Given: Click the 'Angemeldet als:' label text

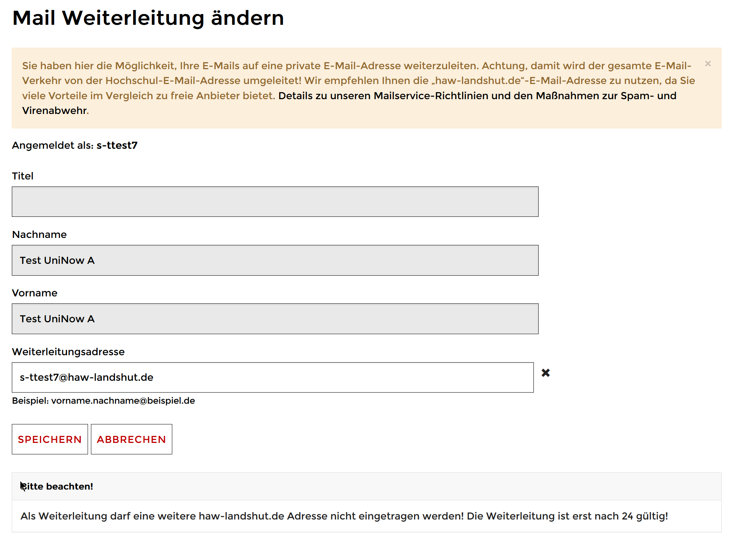Looking at the screenshot, I should click(52, 145).
